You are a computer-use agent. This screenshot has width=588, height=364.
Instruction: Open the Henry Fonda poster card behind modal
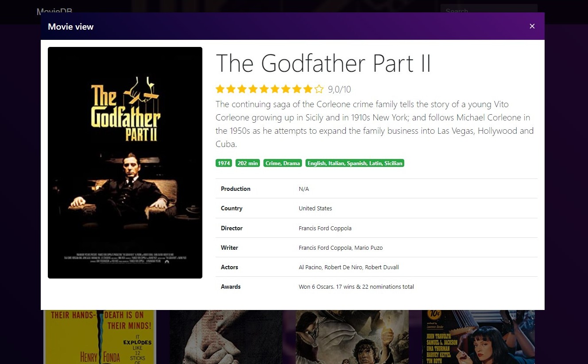tap(100, 337)
